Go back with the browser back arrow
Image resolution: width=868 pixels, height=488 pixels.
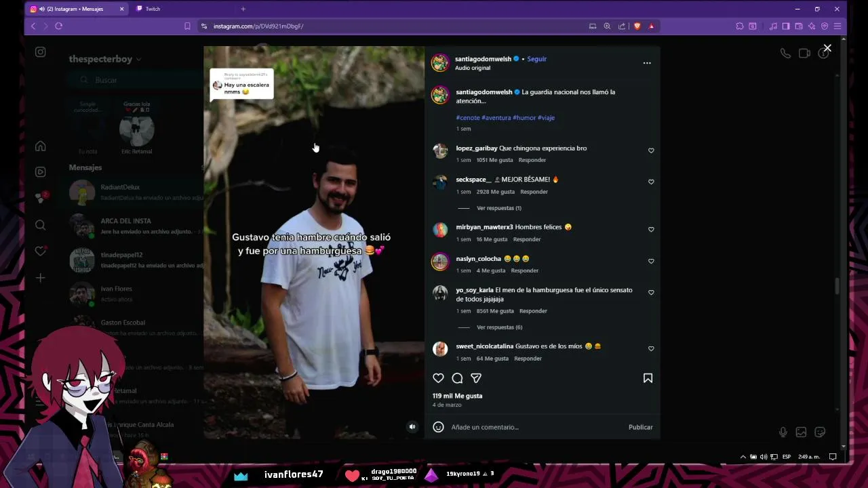pyautogui.click(x=33, y=26)
